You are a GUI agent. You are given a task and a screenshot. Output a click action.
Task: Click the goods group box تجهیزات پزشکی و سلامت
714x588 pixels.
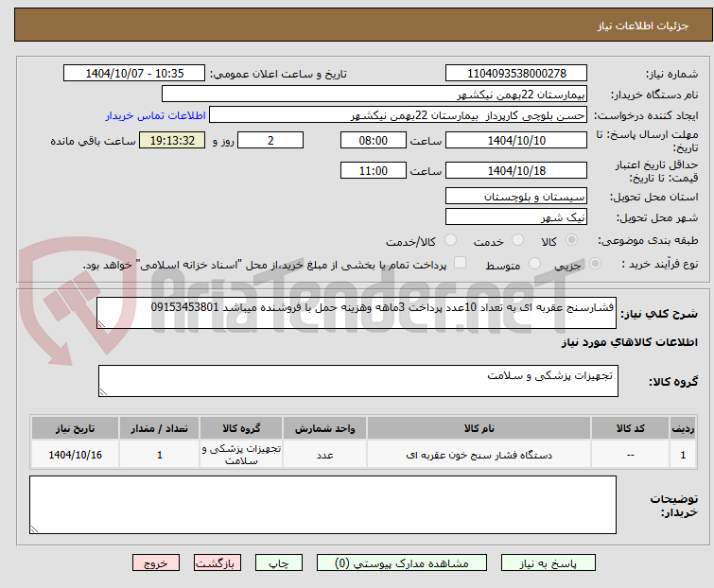click(x=358, y=381)
